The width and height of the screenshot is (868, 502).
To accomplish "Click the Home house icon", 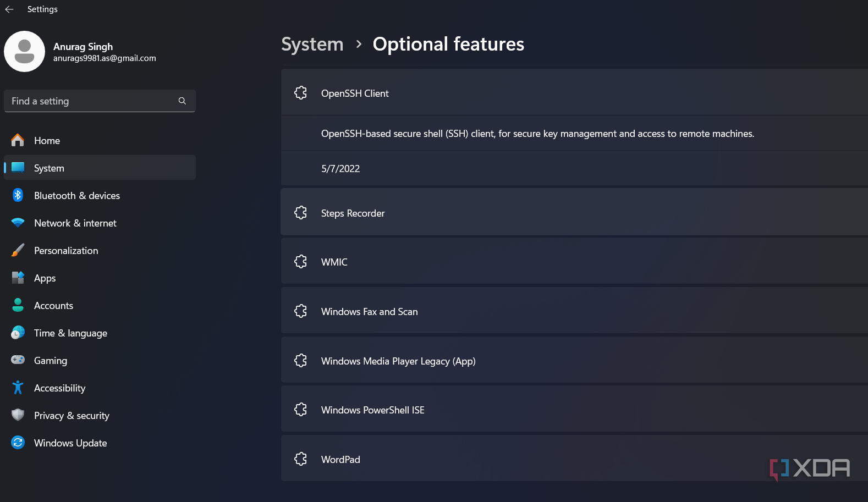I will 18,140.
